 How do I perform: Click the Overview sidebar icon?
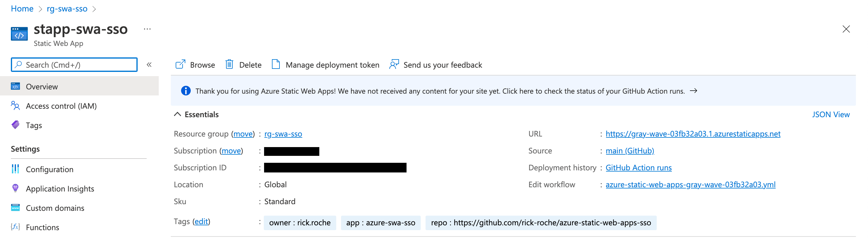click(15, 86)
